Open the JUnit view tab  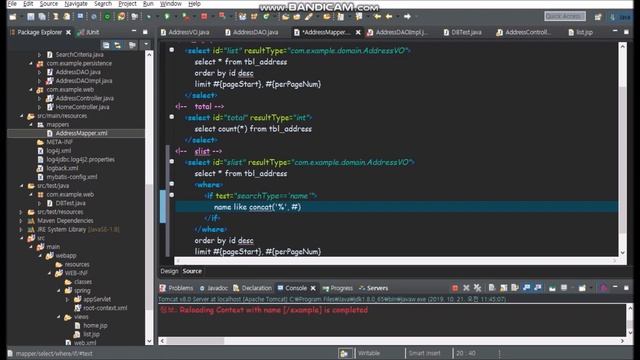click(89, 32)
